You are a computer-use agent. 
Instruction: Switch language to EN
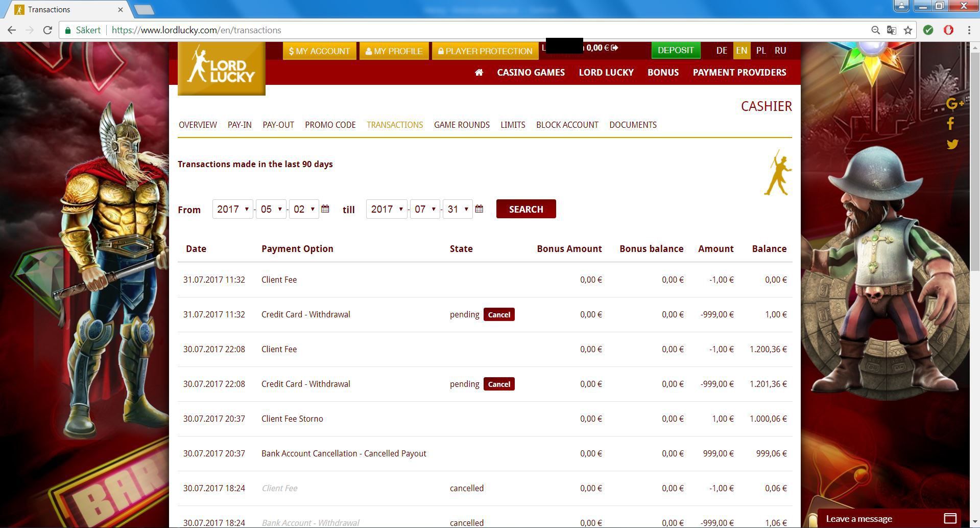point(742,51)
